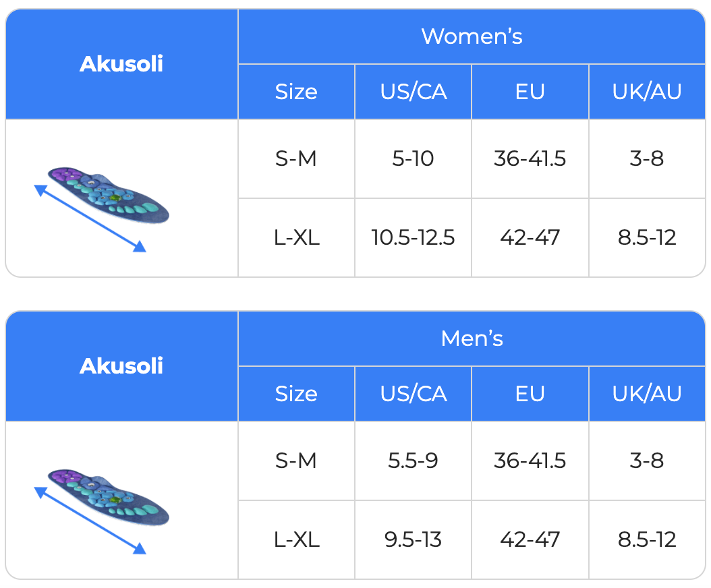Choose the women's EU 36-41.5 cell
711x588 pixels.
click(x=530, y=159)
